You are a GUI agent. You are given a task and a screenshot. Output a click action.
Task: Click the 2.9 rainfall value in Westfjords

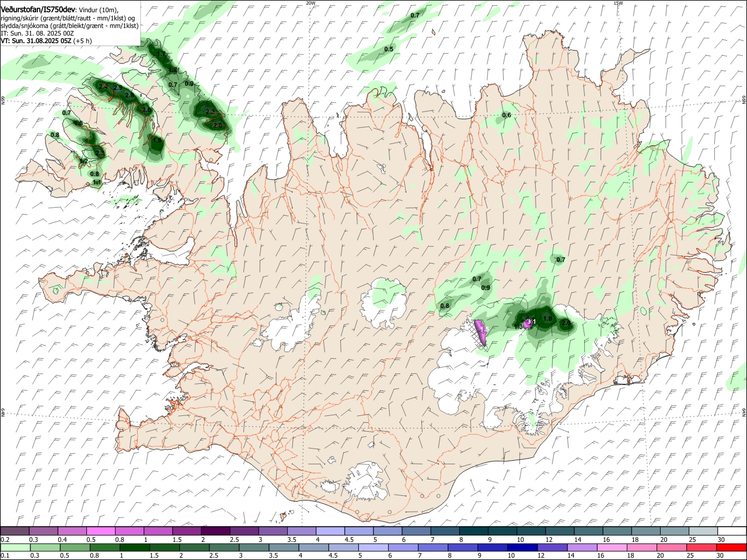click(x=118, y=88)
